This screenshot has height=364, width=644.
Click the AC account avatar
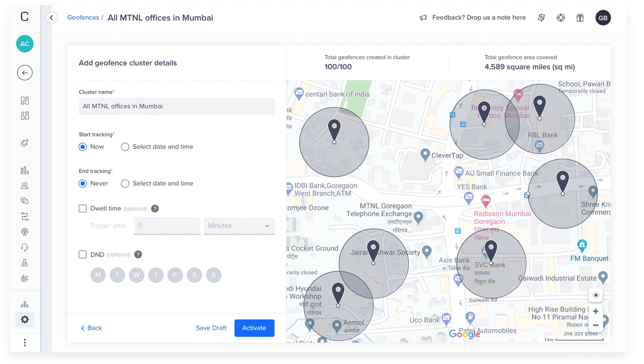click(x=25, y=44)
